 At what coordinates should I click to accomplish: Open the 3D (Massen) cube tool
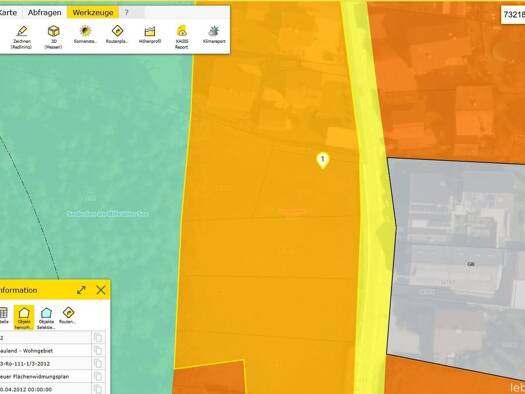click(54, 37)
